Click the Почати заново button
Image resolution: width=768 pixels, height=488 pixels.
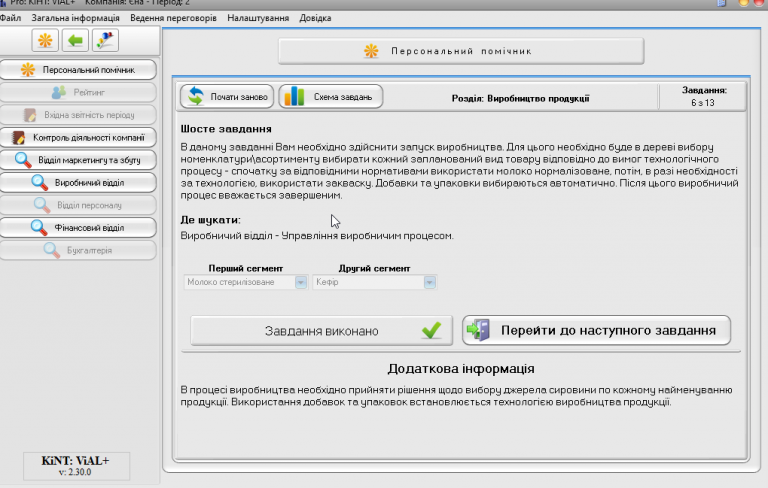click(227, 97)
